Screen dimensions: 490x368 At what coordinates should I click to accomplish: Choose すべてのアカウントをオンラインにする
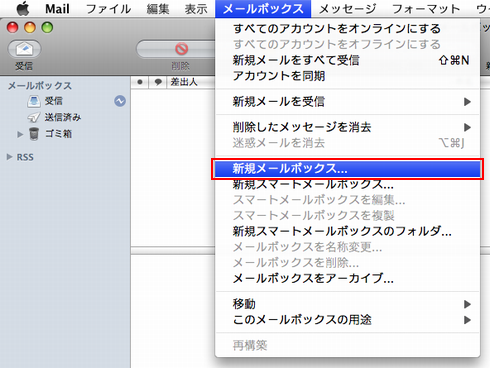(347, 29)
